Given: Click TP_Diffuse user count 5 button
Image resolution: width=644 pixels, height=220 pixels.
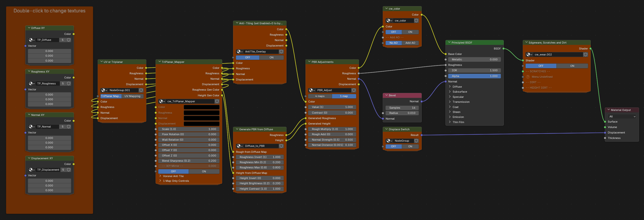Looking at the screenshot, I should tap(63, 40).
